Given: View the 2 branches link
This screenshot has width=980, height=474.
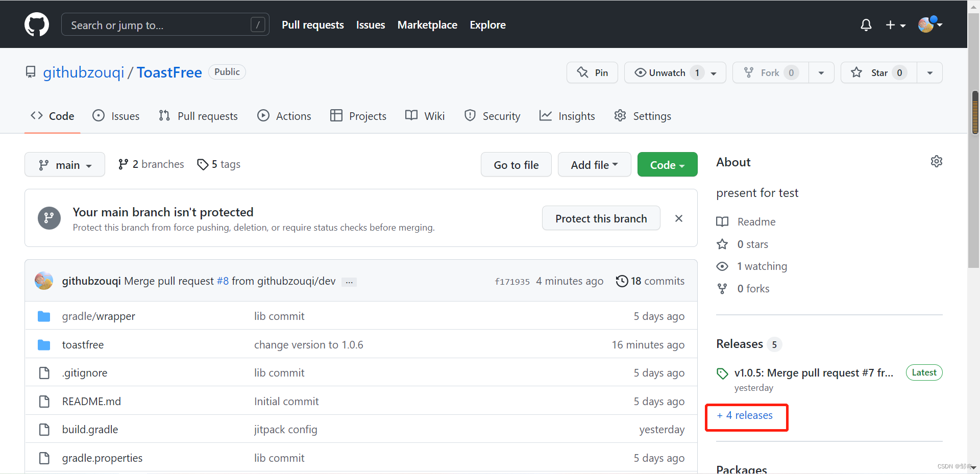Looking at the screenshot, I should click(151, 164).
